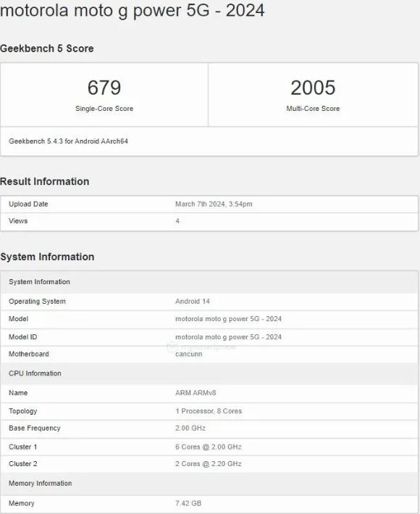
Task: Click the '6 Cores @ 2.00 GHz' value
Action: [x=209, y=447]
